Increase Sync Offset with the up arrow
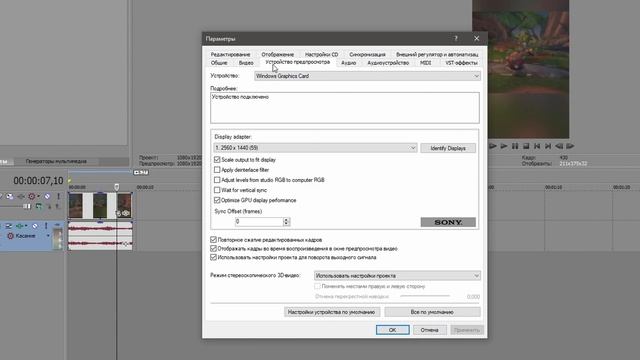The height and width of the screenshot is (360, 640). [286, 219]
